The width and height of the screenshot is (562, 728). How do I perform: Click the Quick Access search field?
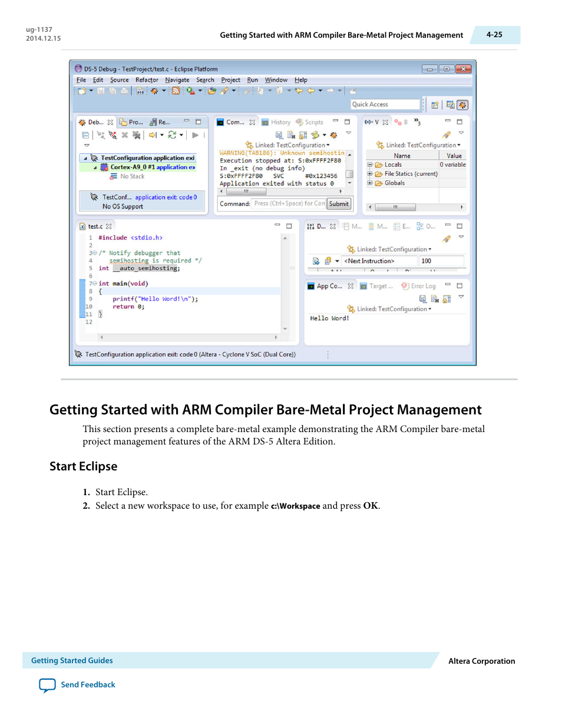386,104
